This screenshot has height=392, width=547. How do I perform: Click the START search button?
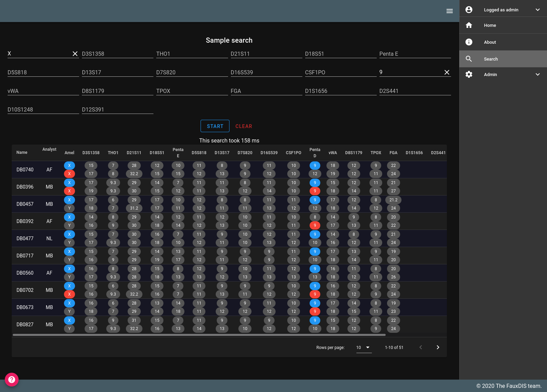215,126
